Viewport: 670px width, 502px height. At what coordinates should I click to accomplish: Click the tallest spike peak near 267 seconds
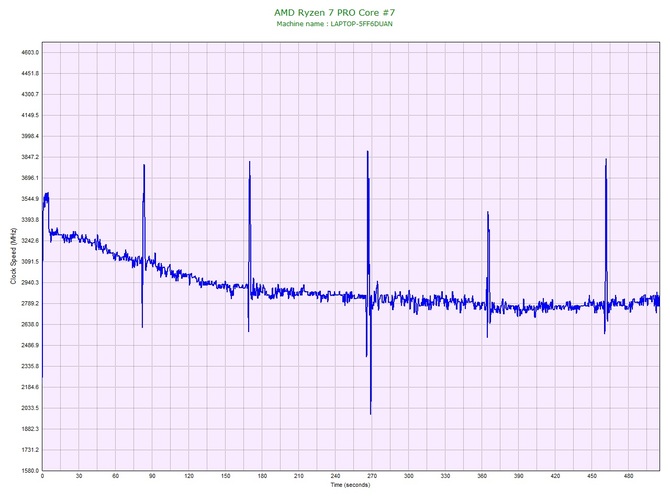367,151
